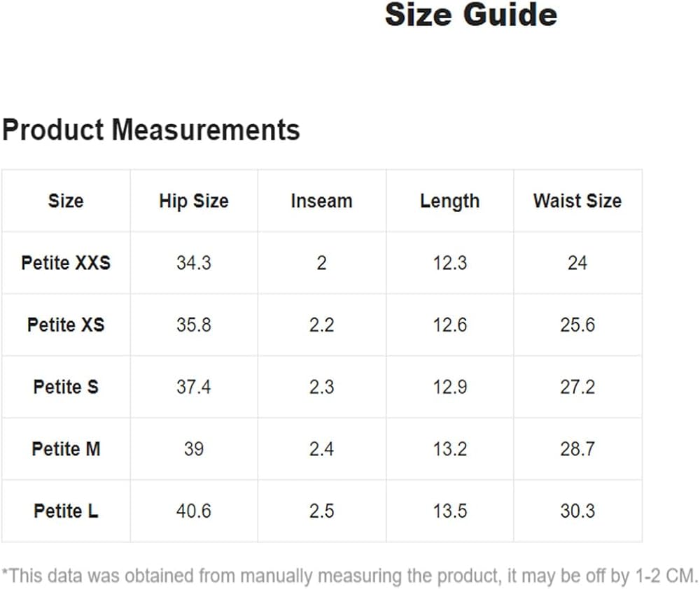This screenshot has width=700, height=589.
Task: Click the manual measurement disclaimer footnote
Action: [x=350, y=576]
